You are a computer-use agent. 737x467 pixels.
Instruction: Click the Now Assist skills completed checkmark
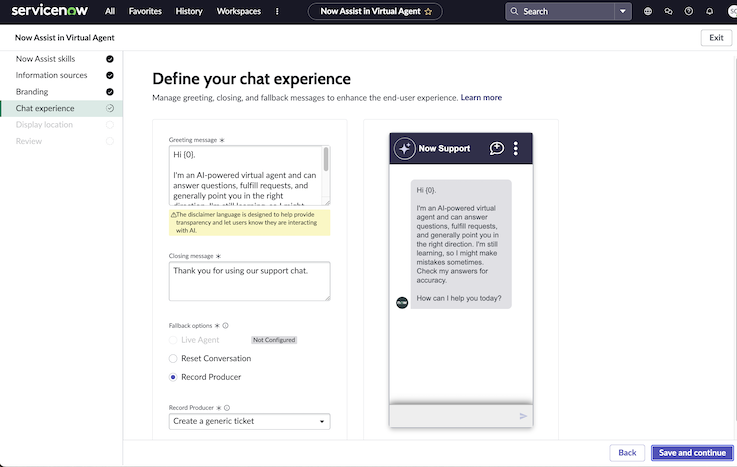(110, 59)
